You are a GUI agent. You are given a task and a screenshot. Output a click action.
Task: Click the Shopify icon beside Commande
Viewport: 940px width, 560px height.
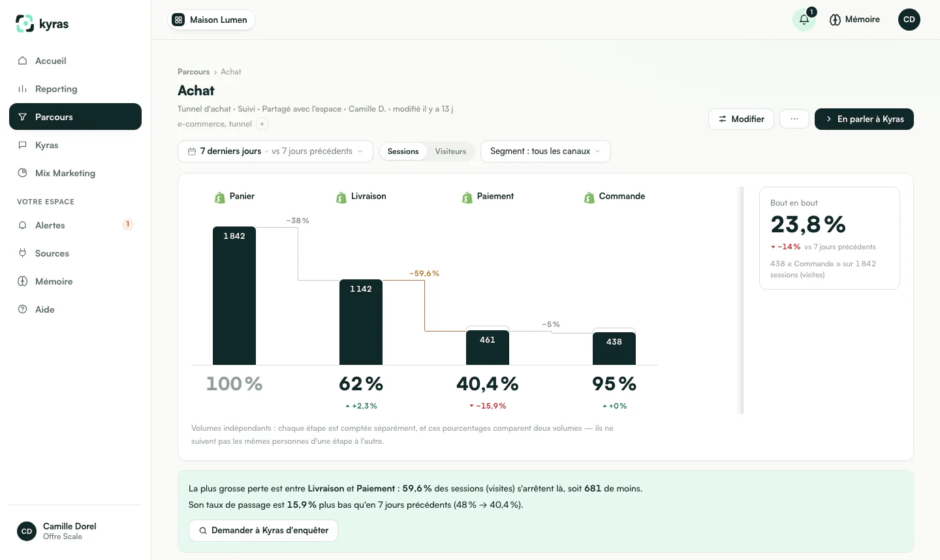pyautogui.click(x=589, y=197)
